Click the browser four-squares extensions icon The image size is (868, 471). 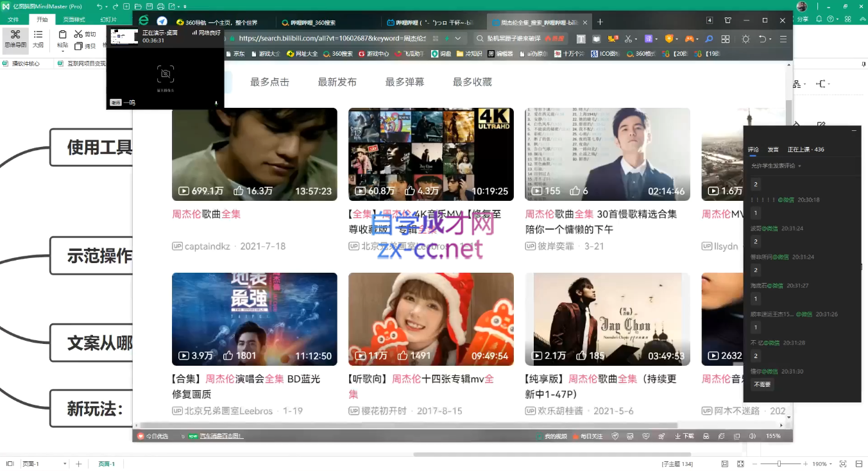726,39
